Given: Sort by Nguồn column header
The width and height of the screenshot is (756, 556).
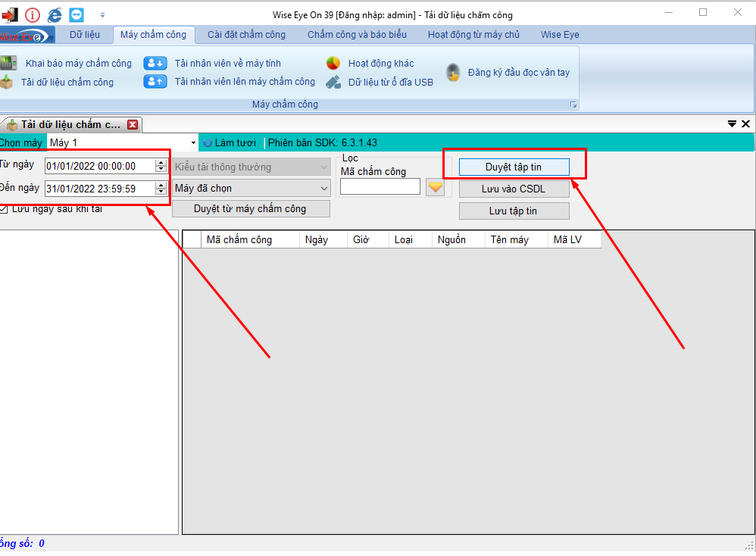Looking at the screenshot, I should pyautogui.click(x=458, y=239).
